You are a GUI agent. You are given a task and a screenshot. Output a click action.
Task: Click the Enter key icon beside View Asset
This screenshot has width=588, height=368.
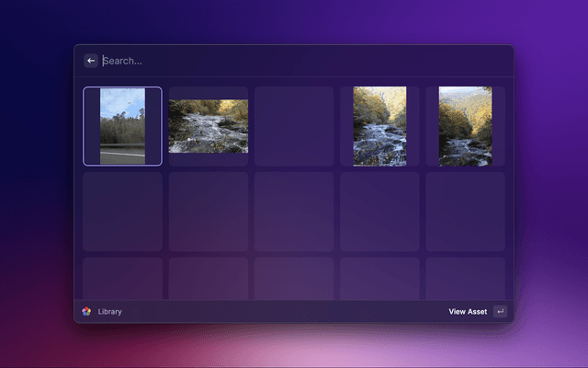click(500, 312)
